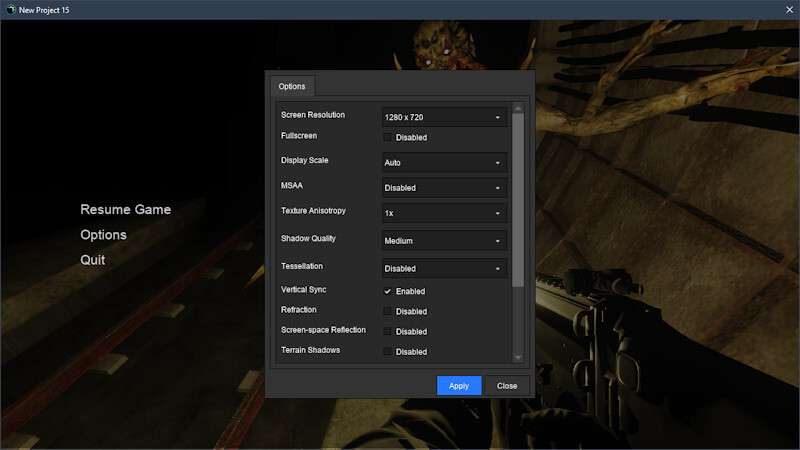
Task: Expand the Display Scale dropdown
Action: point(444,162)
